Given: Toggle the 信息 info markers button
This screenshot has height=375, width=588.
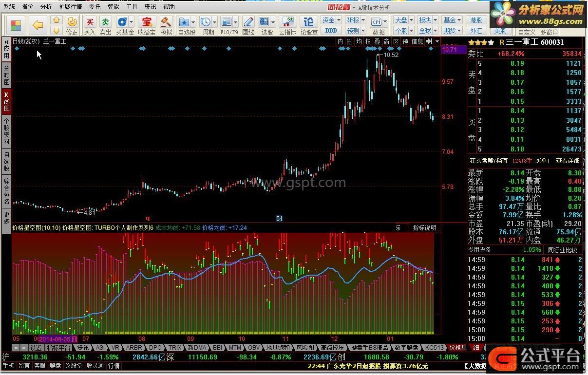Looking at the screenshot, I should [417, 41].
